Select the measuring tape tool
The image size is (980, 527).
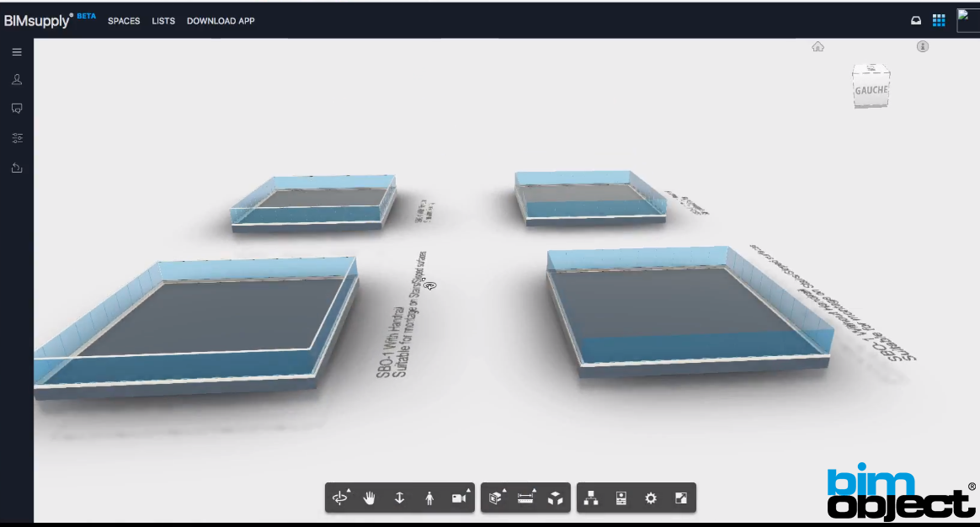point(525,498)
